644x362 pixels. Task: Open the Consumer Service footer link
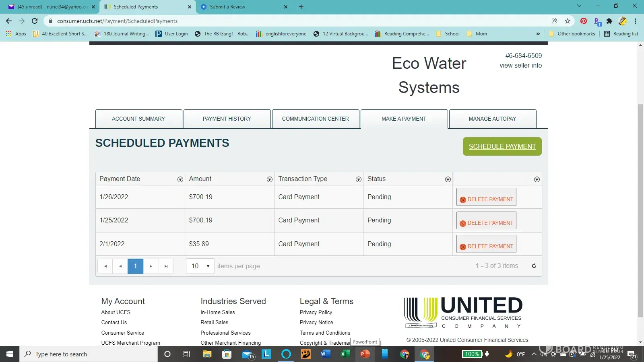pos(123,333)
